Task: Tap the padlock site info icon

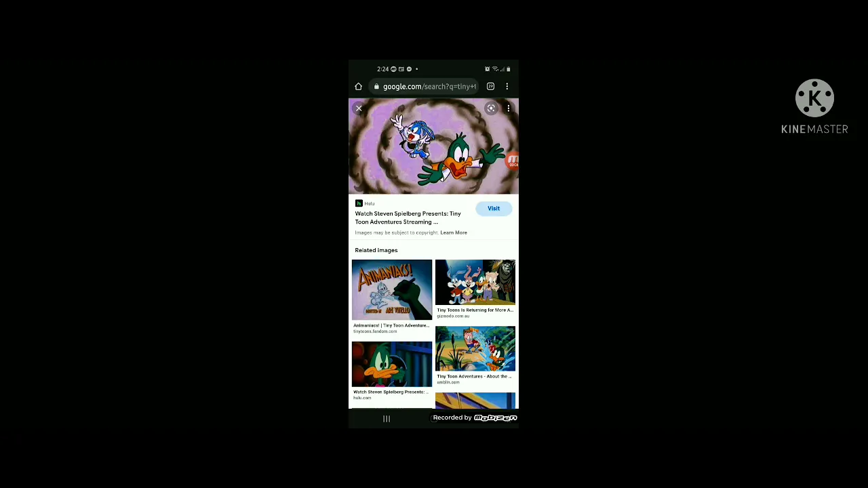Action: tap(376, 87)
